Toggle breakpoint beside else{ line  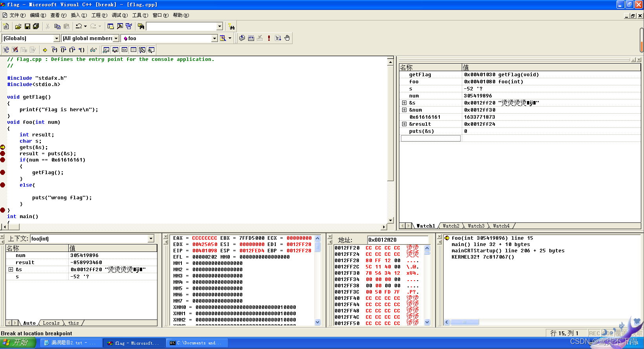[3, 185]
